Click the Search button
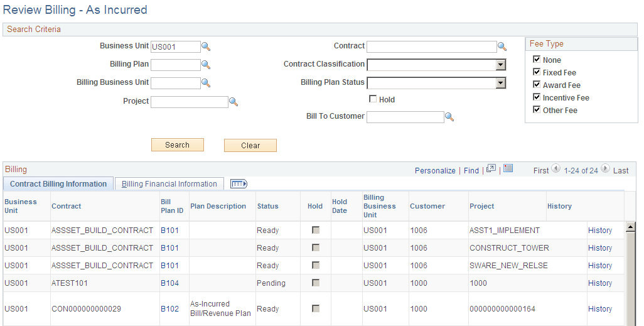The height and width of the screenshot is (326, 644). [178, 144]
